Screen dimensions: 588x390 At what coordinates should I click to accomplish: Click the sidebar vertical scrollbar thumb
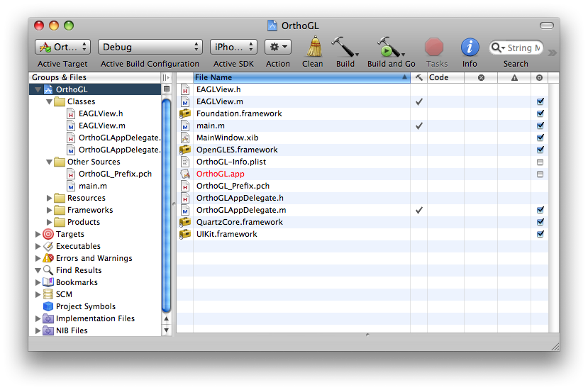[x=167, y=204]
